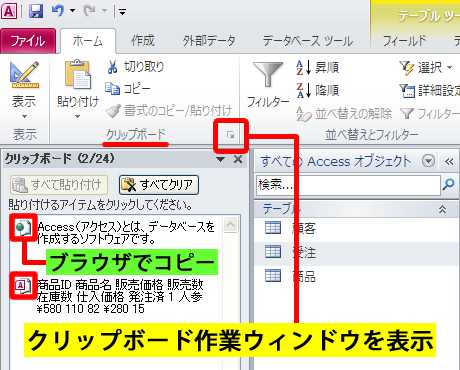The height and width of the screenshot is (370, 460).
Task: Open 詳細設定 advanced filter options
Action: coord(430,91)
